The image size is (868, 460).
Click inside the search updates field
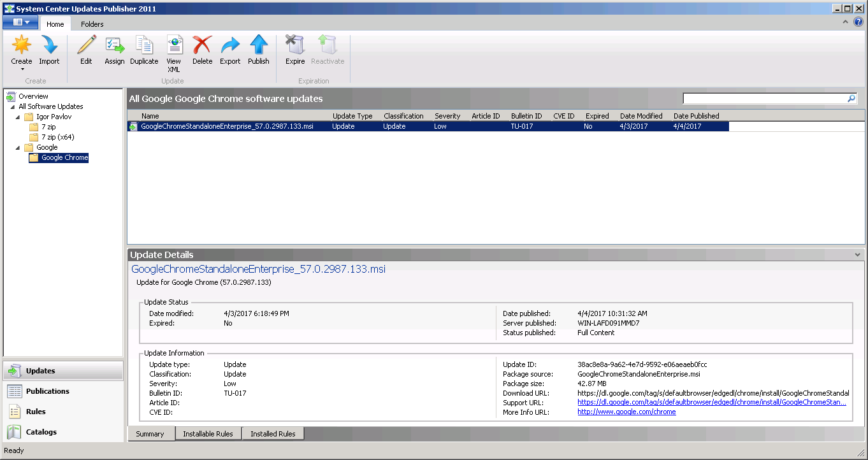[x=765, y=98]
